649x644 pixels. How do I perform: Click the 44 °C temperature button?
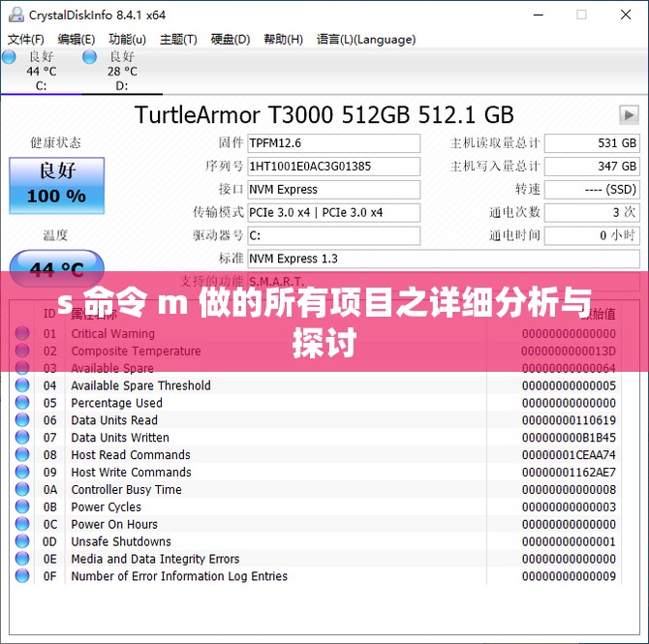click(x=57, y=268)
